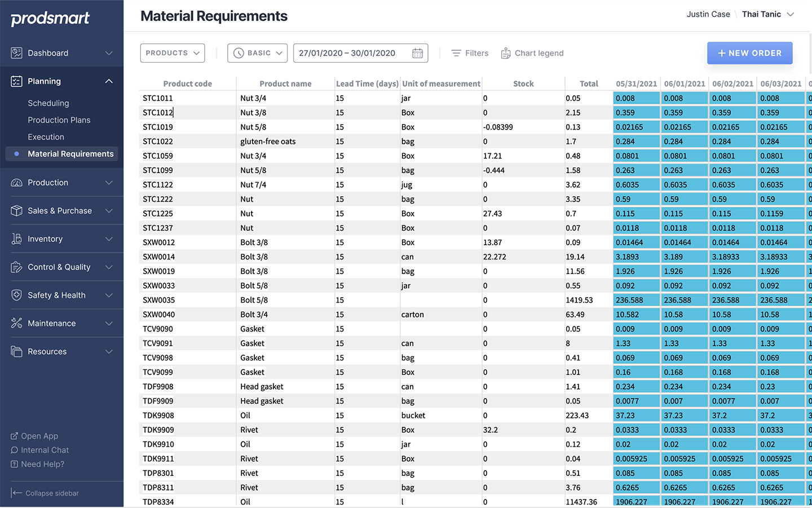Screen dimensions: 812x508
Task: Click the Head gasket name in TDF9908 row
Action: click(262, 387)
